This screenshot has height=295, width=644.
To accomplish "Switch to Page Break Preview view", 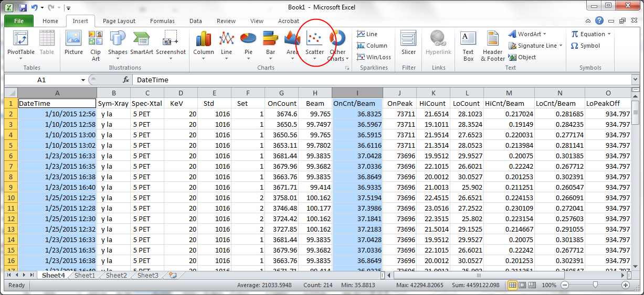I will 532,285.
